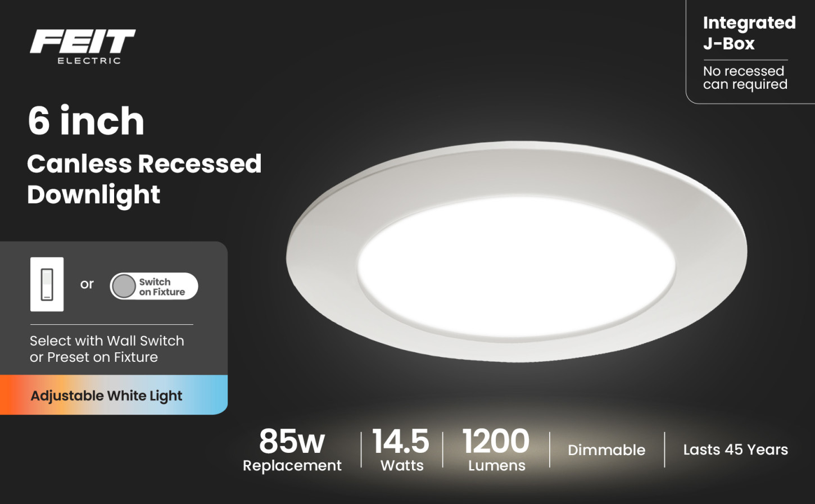The image size is (815, 504).
Task: Click the "6 inch" heading
Action: 86,121
